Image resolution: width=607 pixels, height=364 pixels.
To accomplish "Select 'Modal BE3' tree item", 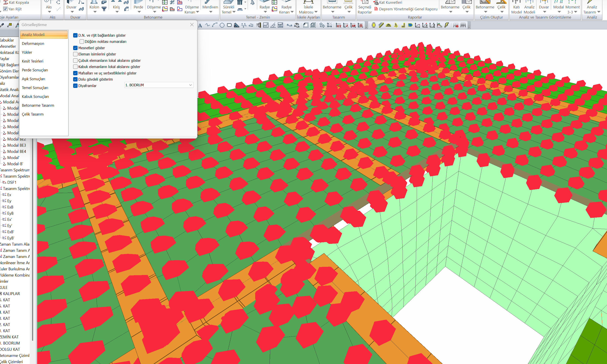I will click(x=16, y=145).
